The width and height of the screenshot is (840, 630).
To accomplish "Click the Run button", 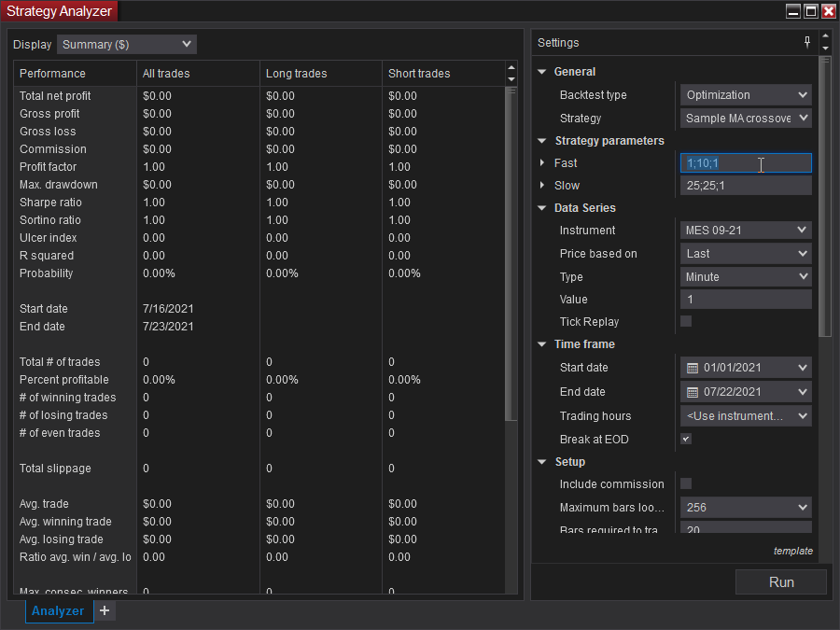I will [x=781, y=582].
